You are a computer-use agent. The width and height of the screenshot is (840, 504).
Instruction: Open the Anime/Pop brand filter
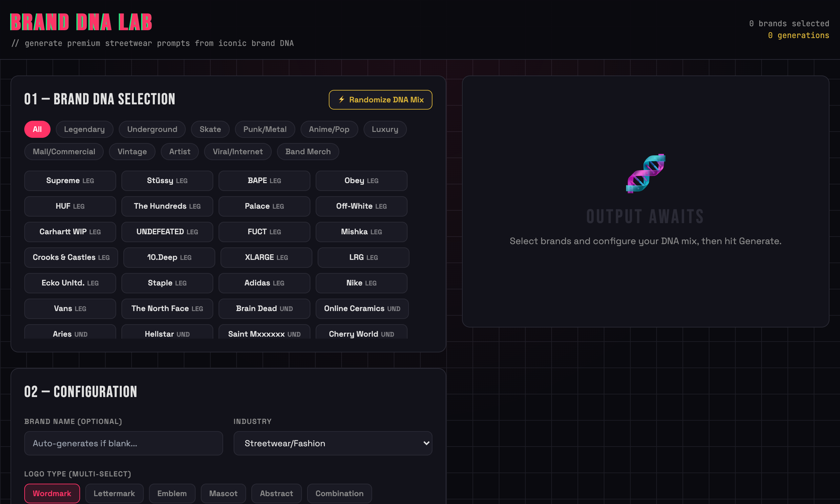click(x=329, y=129)
